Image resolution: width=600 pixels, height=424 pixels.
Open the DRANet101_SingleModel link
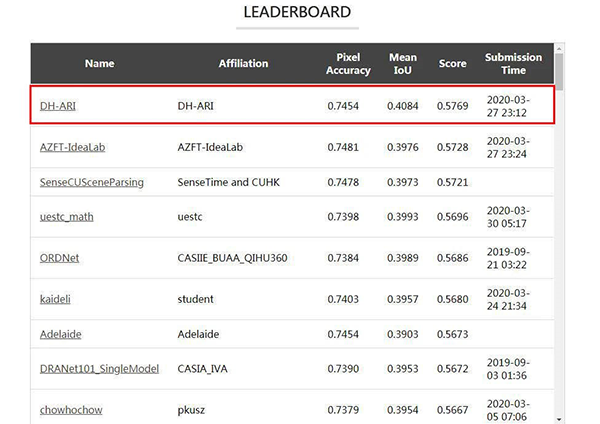99,368
